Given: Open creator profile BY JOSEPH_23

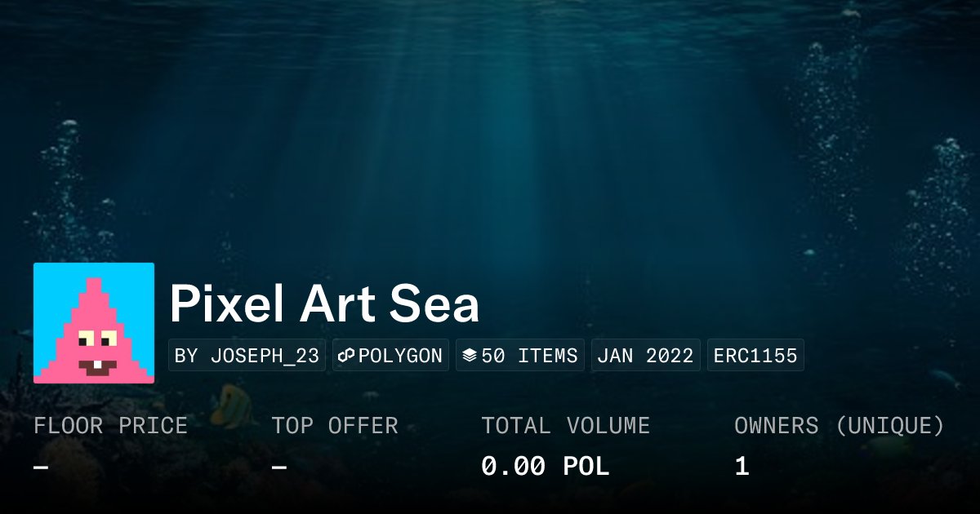Looking at the screenshot, I should tap(247, 356).
